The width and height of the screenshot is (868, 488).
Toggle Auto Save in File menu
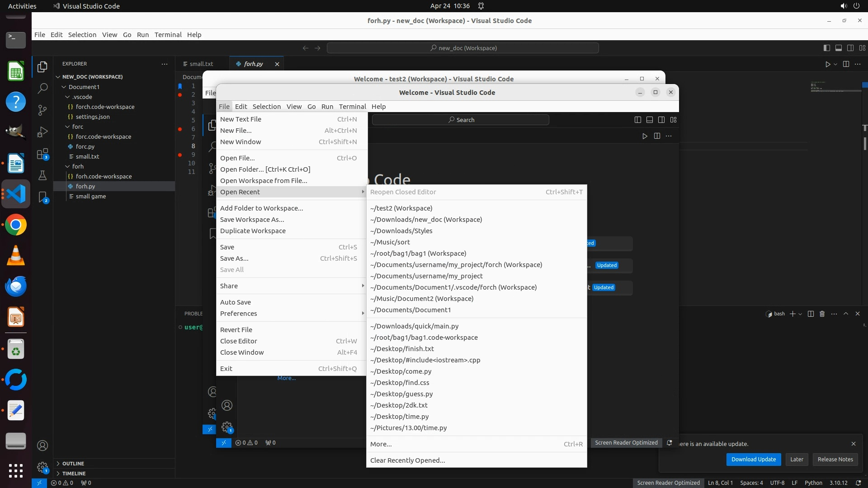click(x=236, y=302)
